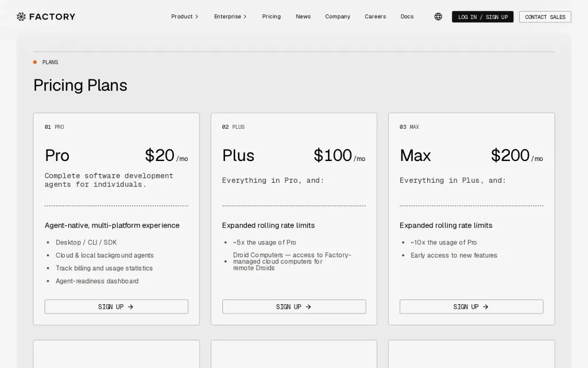Click 'Track billing and usage statistics' bullet
Image resolution: width=588 pixels, height=368 pixels.
click(105, 268)
